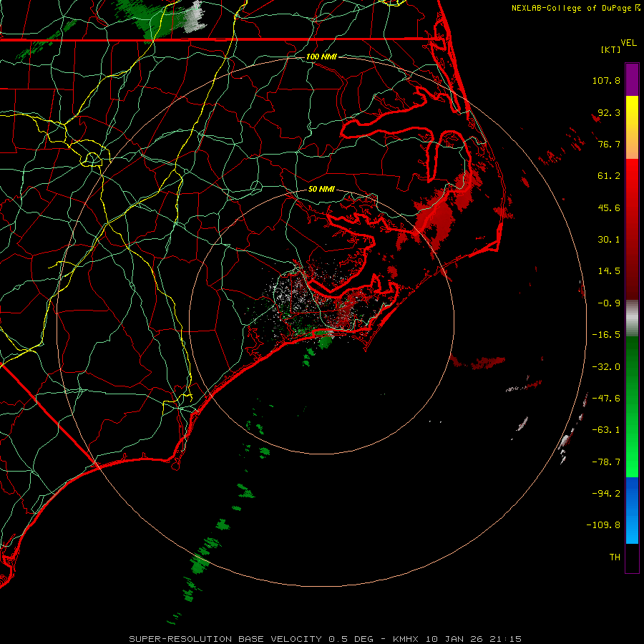Click the bright green segment of the color bar

[x=632, y=406]
